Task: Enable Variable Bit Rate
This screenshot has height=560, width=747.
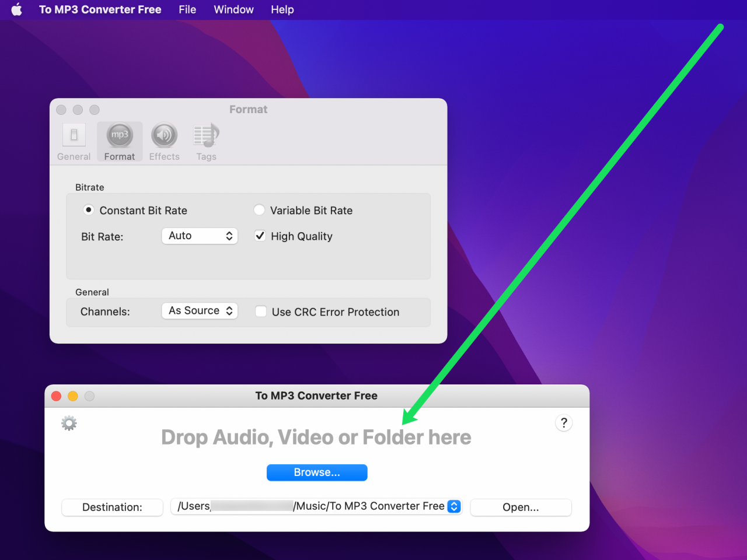Action: point(259,210)
